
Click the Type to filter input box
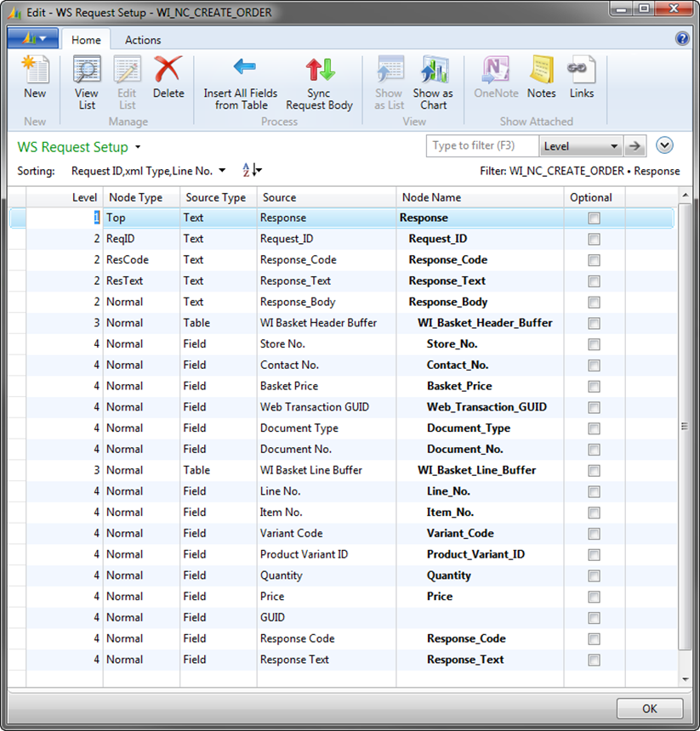(481, 146)
